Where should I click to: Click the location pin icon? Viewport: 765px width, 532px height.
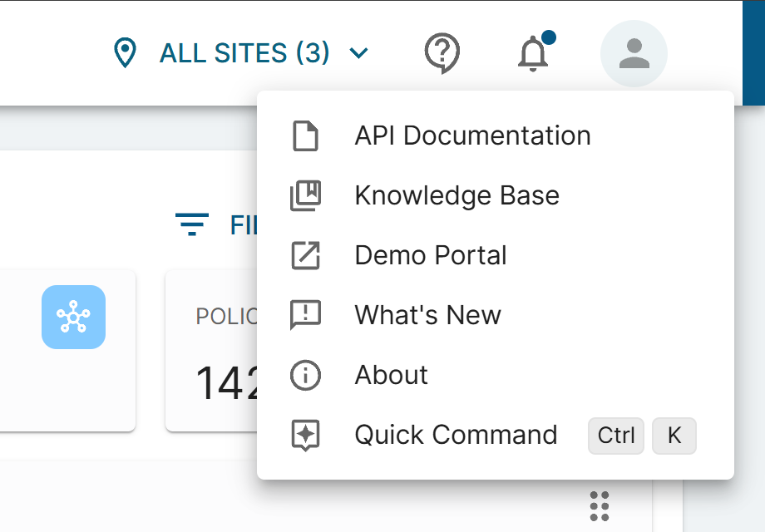pyautogui.click(x=125, y=54)
